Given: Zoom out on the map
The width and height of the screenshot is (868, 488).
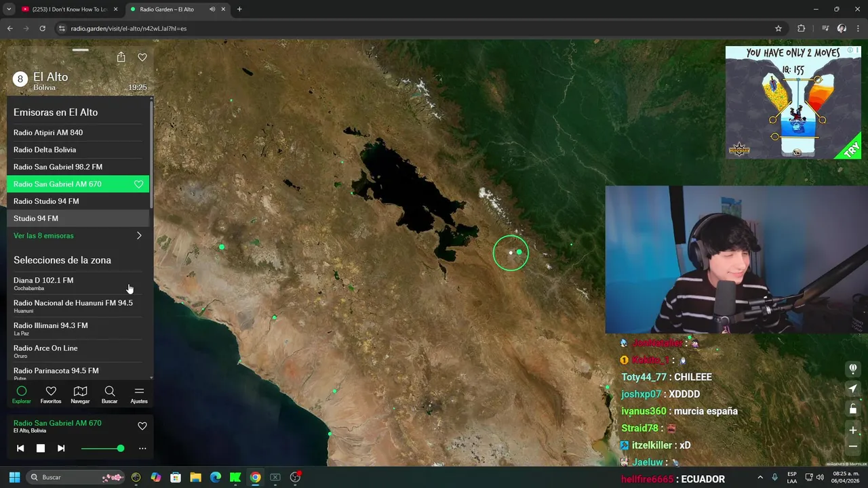Looking at the screenshot, I should tap(853, 446).
